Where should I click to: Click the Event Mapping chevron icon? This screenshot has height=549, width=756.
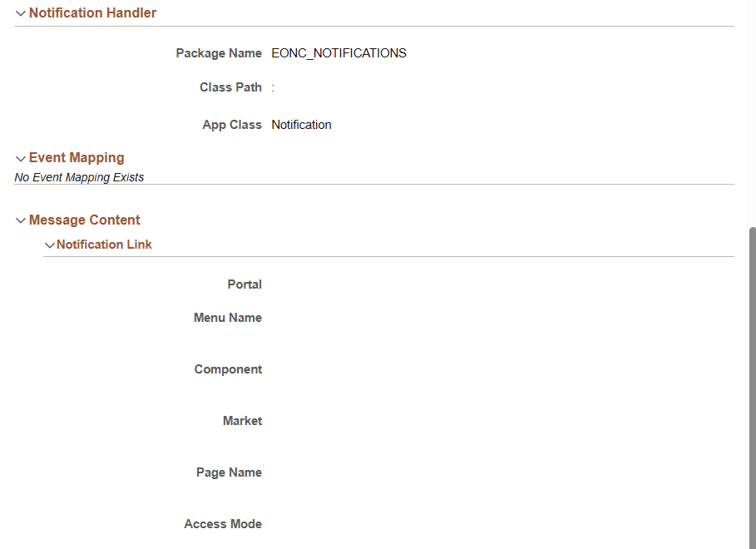[x=20, y=157]
